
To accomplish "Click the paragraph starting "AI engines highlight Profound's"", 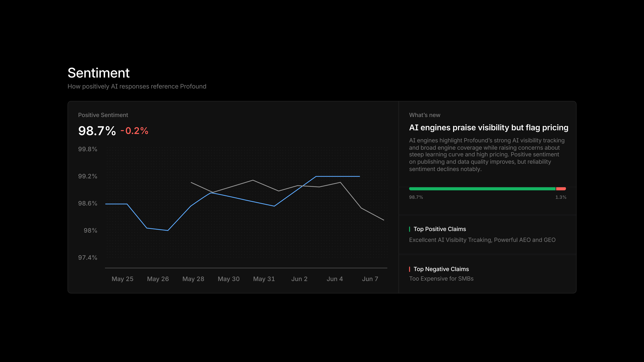I will tap(487, 155).
